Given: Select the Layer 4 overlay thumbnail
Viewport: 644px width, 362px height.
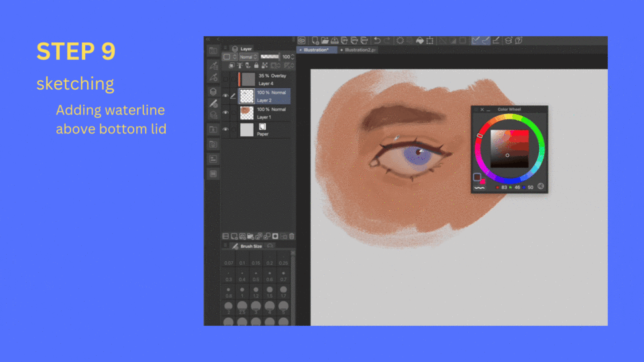Looking at the screenshot, I should (x=248, y=79).
